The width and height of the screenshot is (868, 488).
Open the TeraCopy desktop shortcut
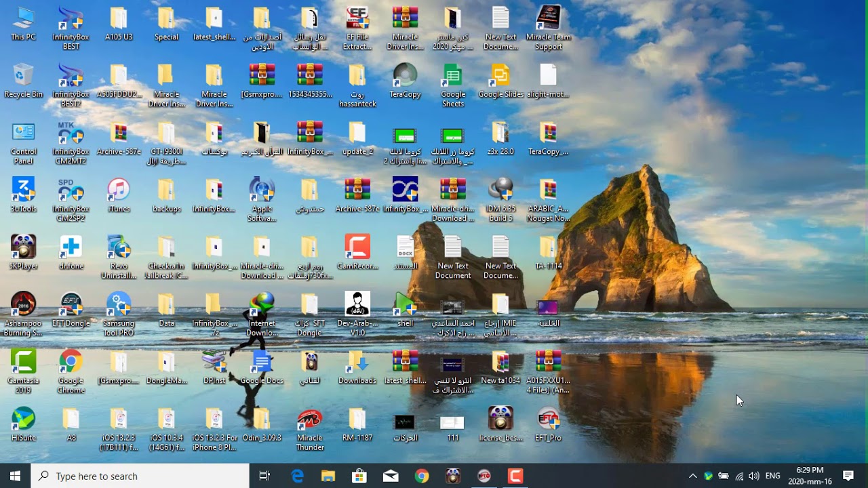click(405, 81)
